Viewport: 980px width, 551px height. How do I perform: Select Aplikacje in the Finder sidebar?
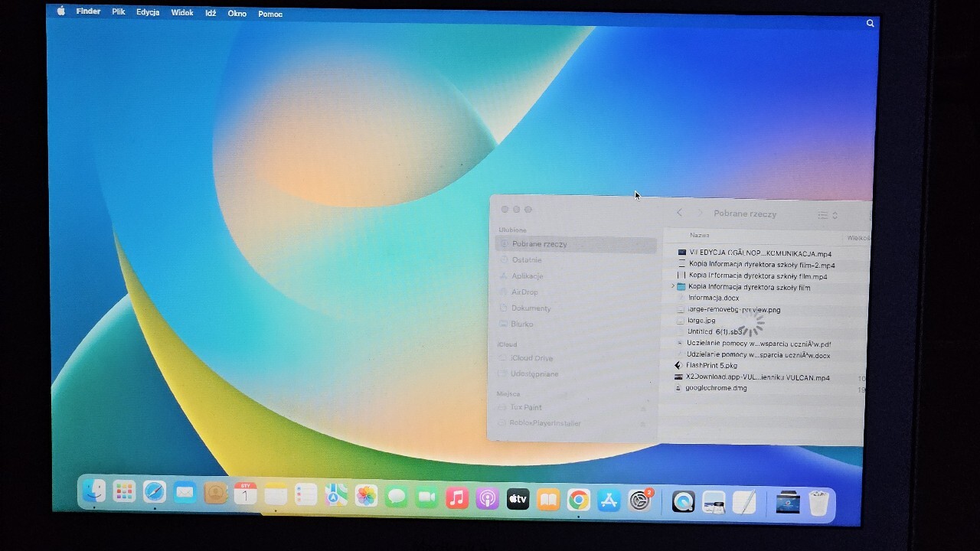527,276
